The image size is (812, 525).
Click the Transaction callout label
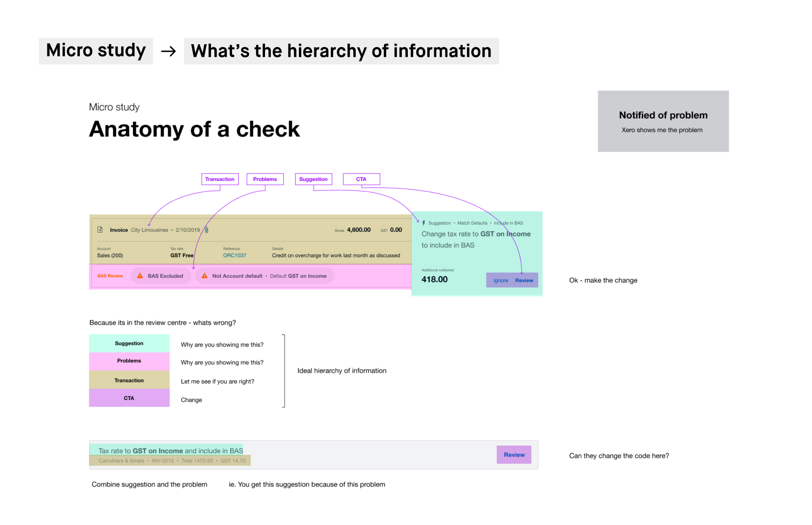pyautogui.click(x=220, y=179)
